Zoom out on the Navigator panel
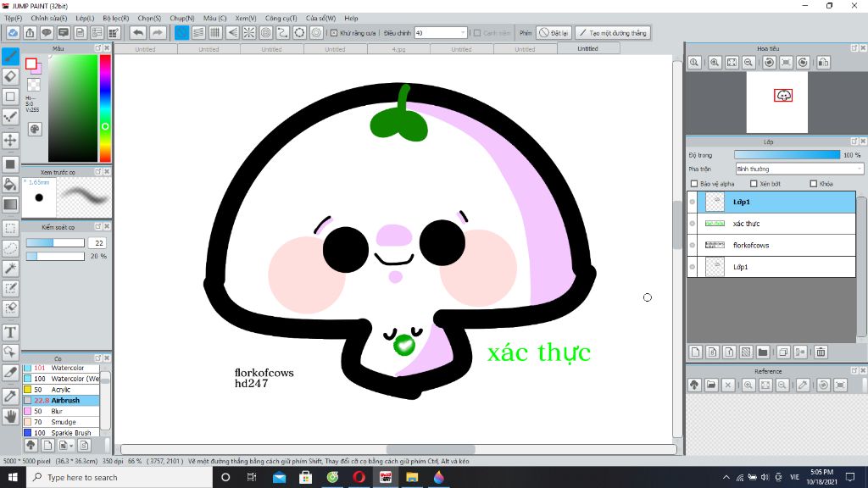The width and height of the screenshot is (868, 488). (748, 63)
